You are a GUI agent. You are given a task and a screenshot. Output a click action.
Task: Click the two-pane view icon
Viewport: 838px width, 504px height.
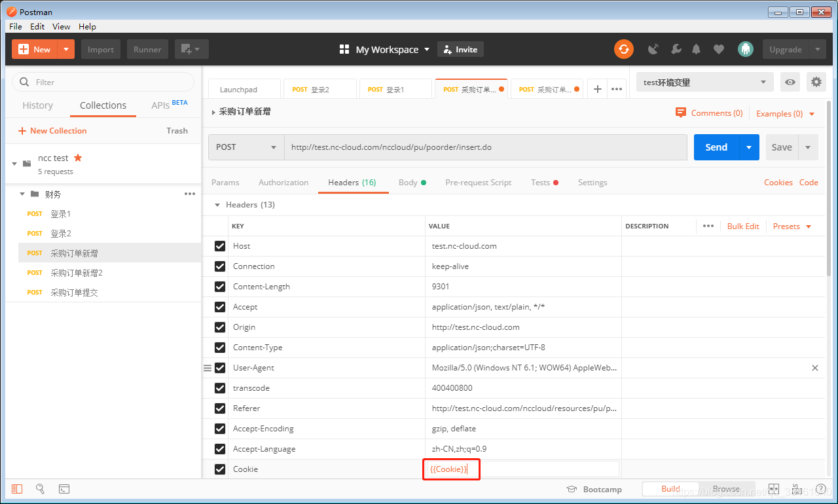coord(774,489)
